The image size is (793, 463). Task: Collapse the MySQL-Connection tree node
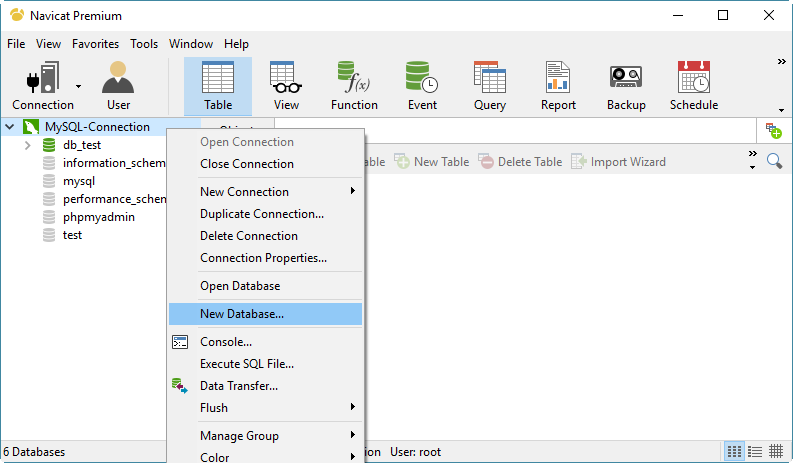tap(10, 127)
